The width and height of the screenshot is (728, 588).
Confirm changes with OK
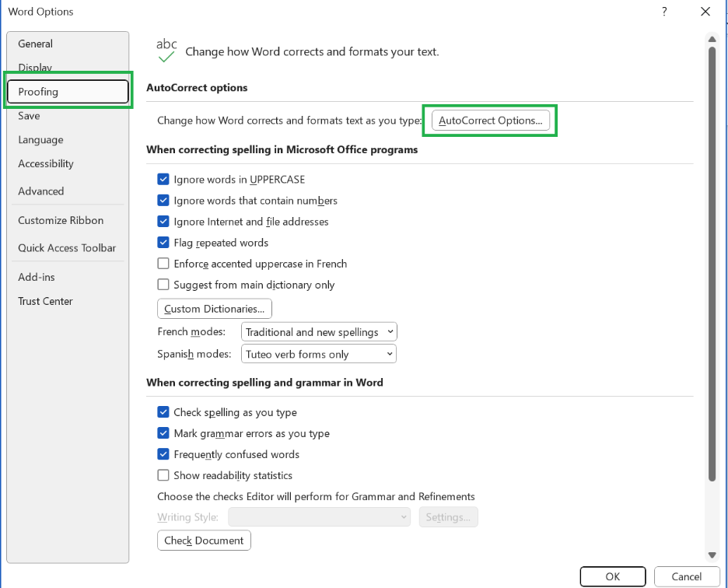(612, 576)
